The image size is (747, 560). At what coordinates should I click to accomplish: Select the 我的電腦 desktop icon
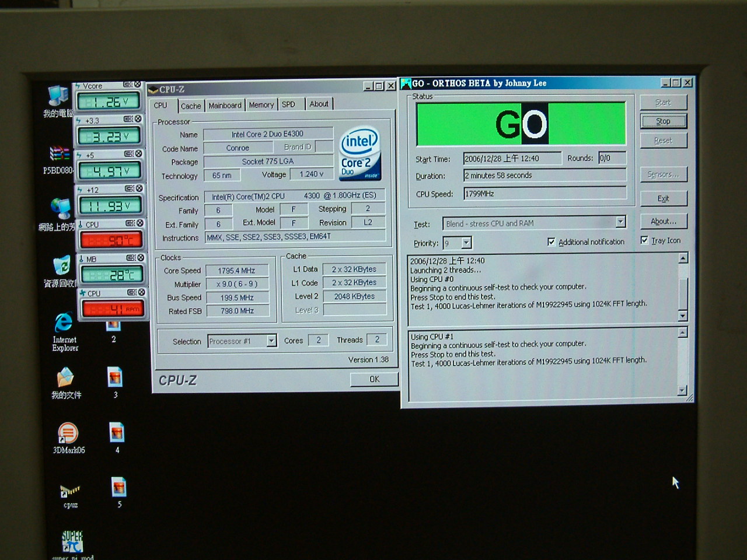click(x=58, y=101)
